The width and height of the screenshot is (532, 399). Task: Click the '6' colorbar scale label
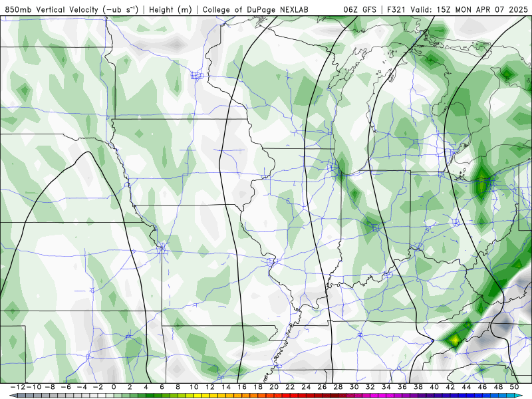[162, 387]
